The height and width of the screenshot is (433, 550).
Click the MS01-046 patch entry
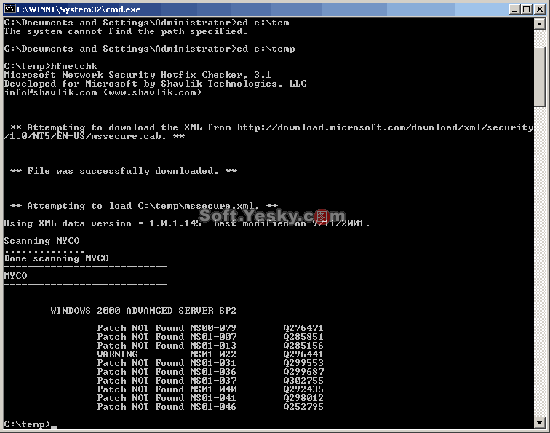click(x=213, y=407)
